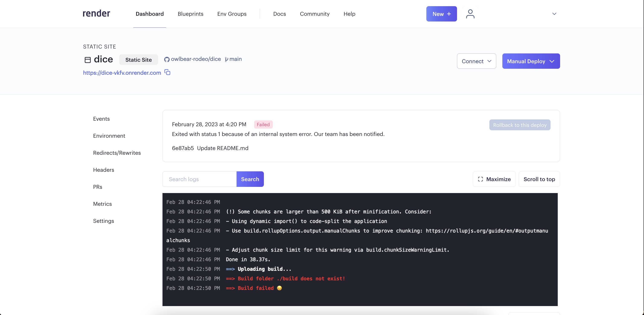Click the copy URL icon next to dice link
The height and width of the screenshot is (315, 644).
click(167, 72)
